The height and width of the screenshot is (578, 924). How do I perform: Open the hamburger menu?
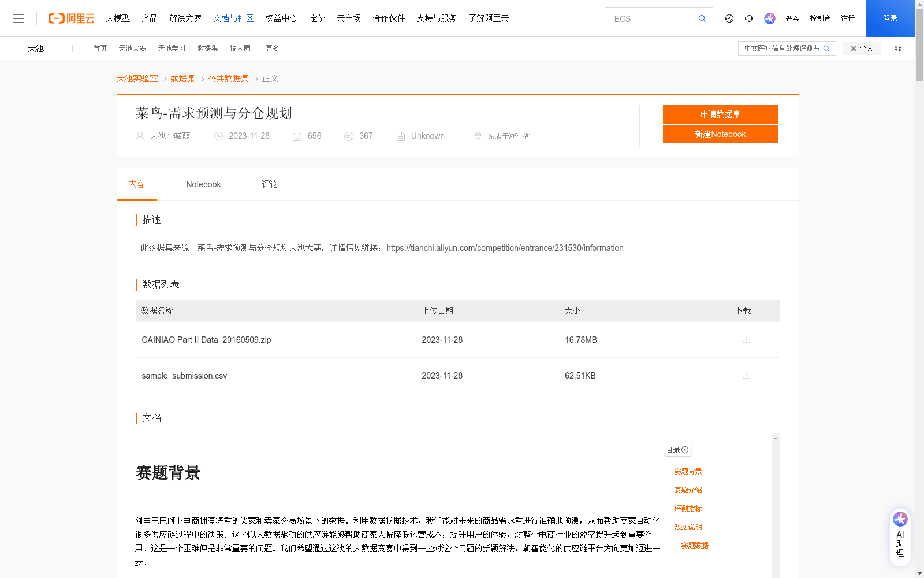(x=18, y=18)
